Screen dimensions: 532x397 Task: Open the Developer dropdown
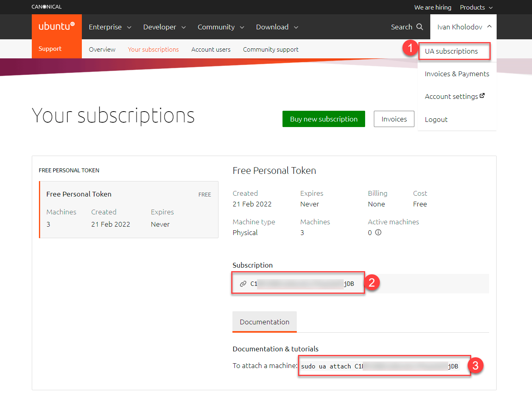pos(164,27)
